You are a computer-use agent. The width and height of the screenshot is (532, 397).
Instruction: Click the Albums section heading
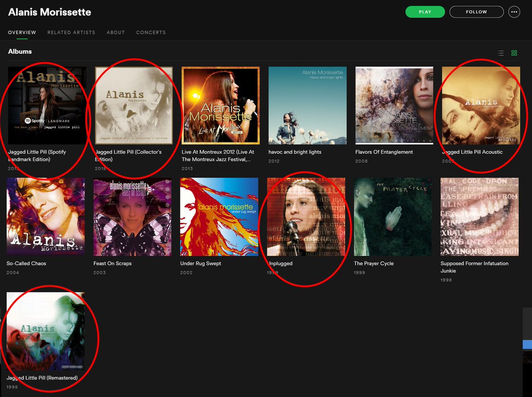(20, 51)
